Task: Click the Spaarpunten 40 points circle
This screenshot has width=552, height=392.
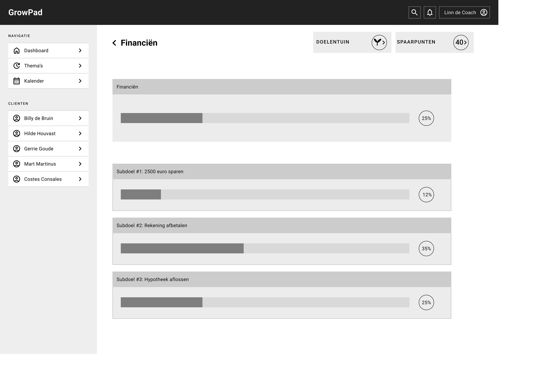Action: (461, 43)
